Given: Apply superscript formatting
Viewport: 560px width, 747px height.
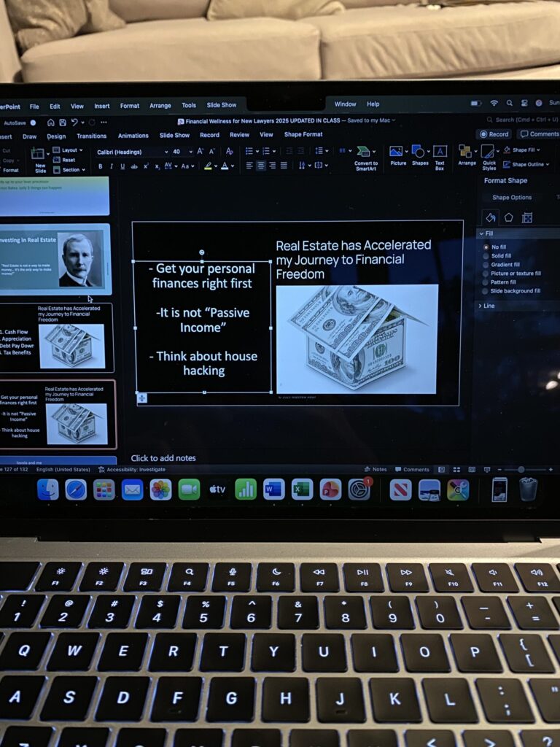Looking at the screenshot, I should coord(146,166).
